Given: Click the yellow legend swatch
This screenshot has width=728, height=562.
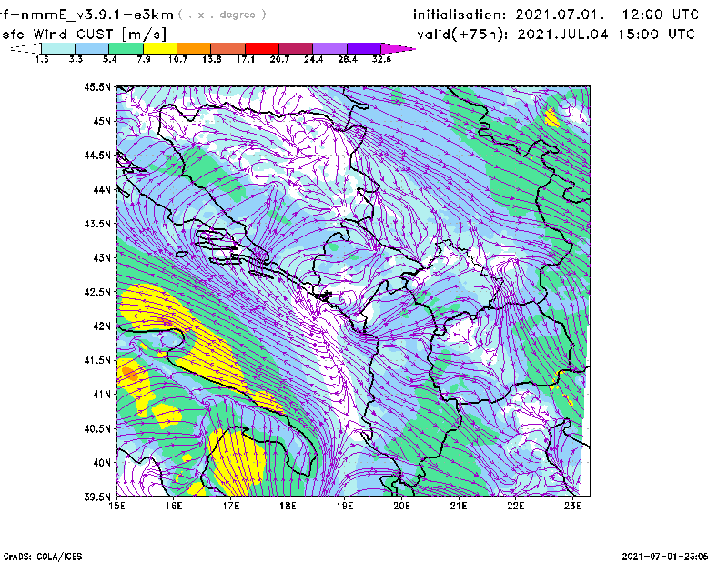Looking at the screenshot, I should pos(160,48).
